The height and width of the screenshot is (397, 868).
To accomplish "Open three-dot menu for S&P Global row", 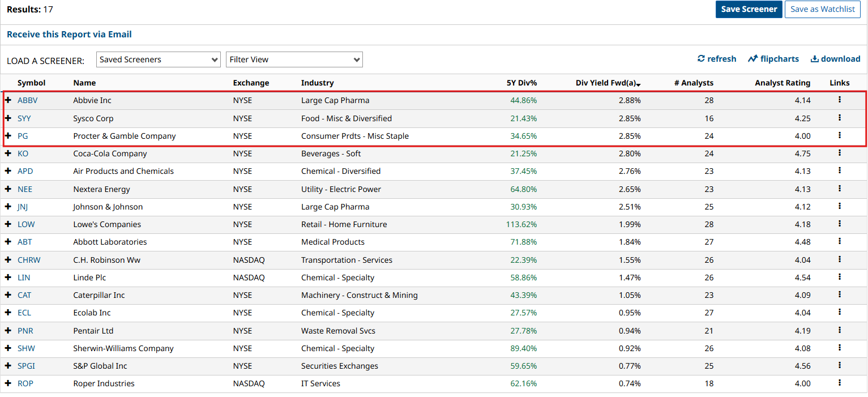I will click(x=839, y=365).
